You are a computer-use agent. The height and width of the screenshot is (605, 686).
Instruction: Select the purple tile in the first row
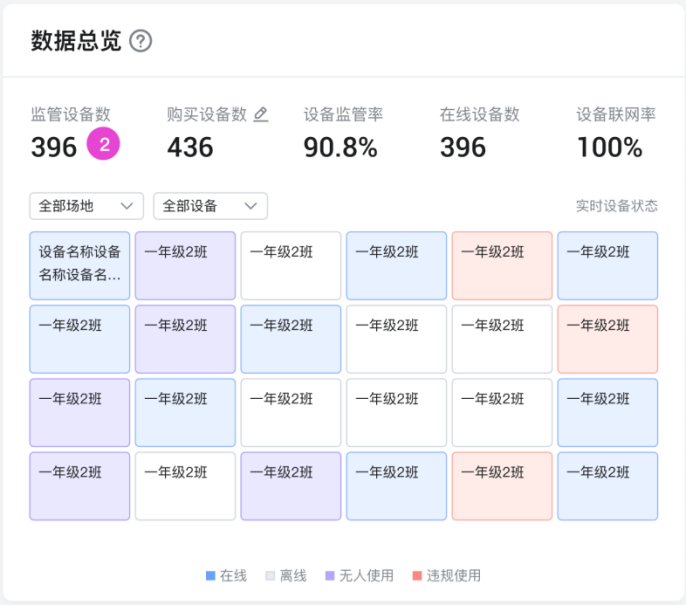(x=186, y=266)
